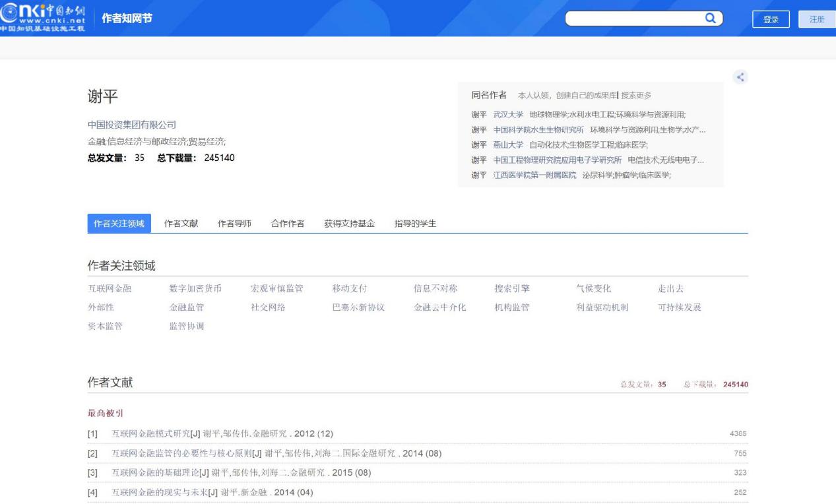Click the 注册 button
This screenshot has width=836, height=504.
[x=817, y=19]
